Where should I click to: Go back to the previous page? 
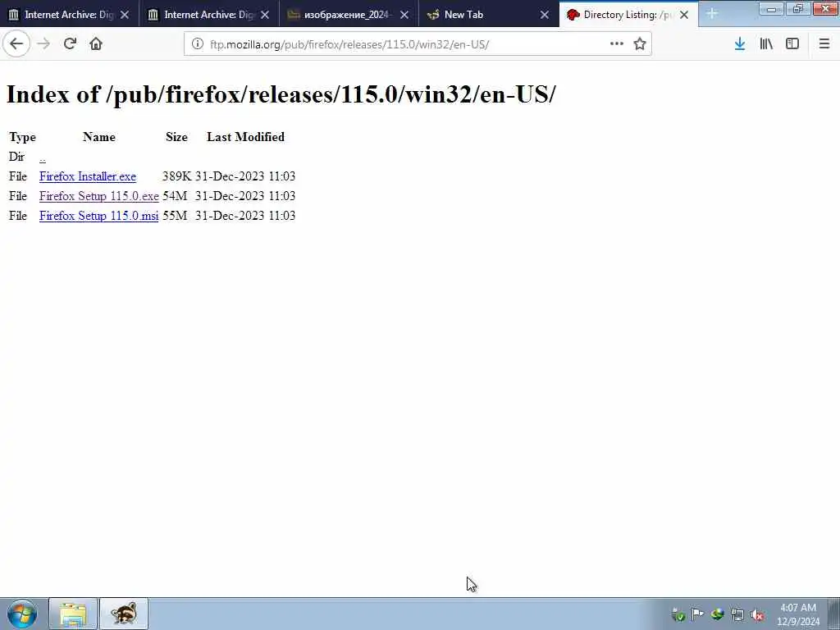coord(16,44)
